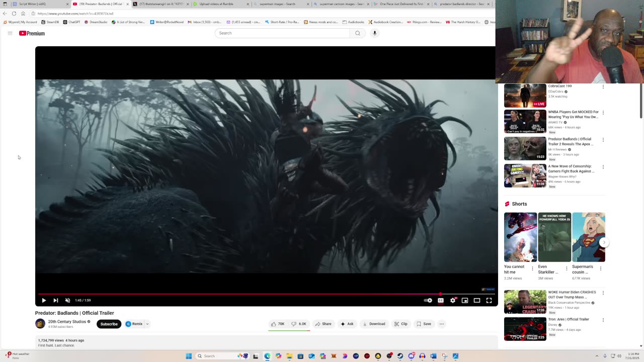Open Predator Badlands Trailer 2 Reveals video
The image size is (644, 362).
click(525, 148)
